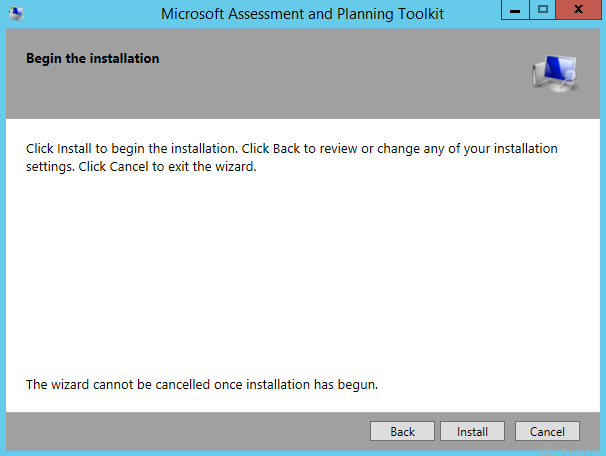Click the "wizard cannot be cancelled" warning text
The height and width of the screenshot is (456, 606).
coord(201,384)
